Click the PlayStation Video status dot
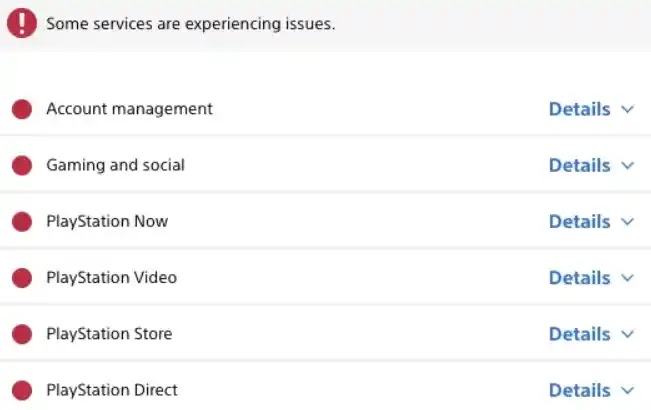The width and height of the screenshot is (651, 410). click(x=21, y=277)
